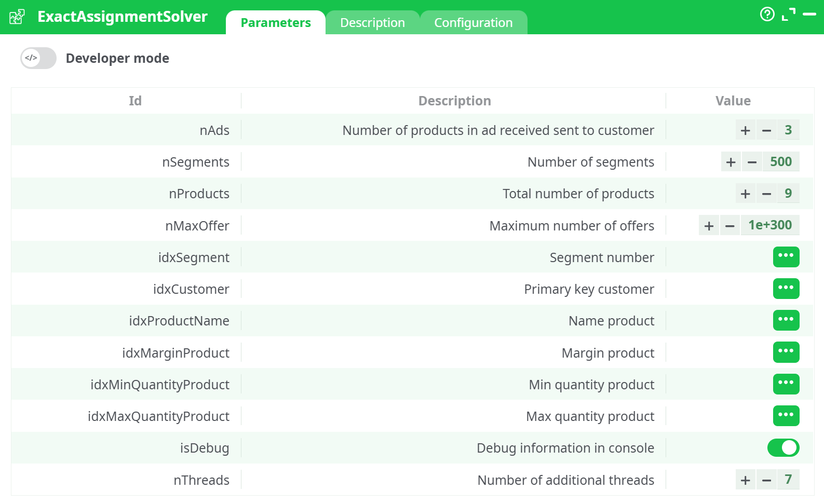This screenshot has width=824, height=504.
Task: Open the idxCustomer ellipsis editor
Action: (786, 289)
